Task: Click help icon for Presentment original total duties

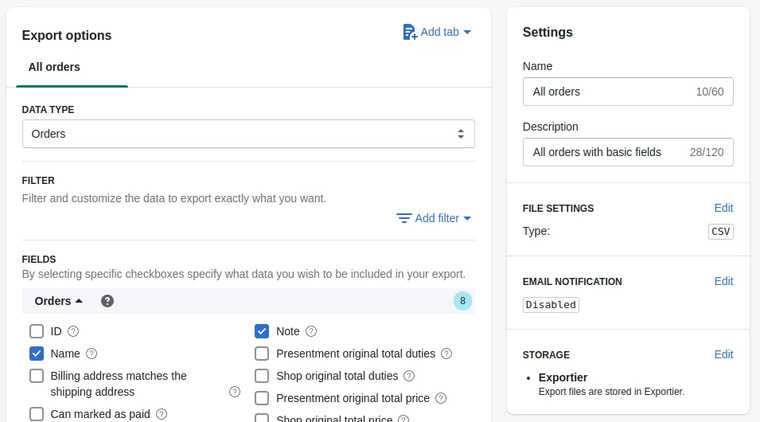Action: 446,353
